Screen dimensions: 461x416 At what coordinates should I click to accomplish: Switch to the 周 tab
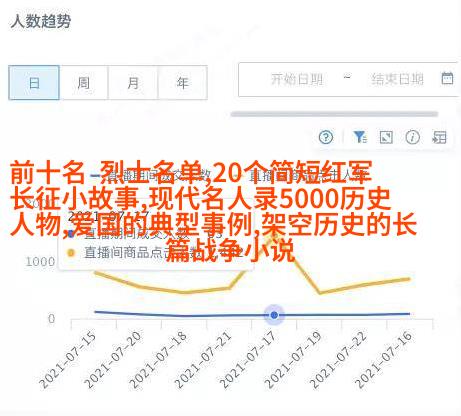click(x=84, y=83)
